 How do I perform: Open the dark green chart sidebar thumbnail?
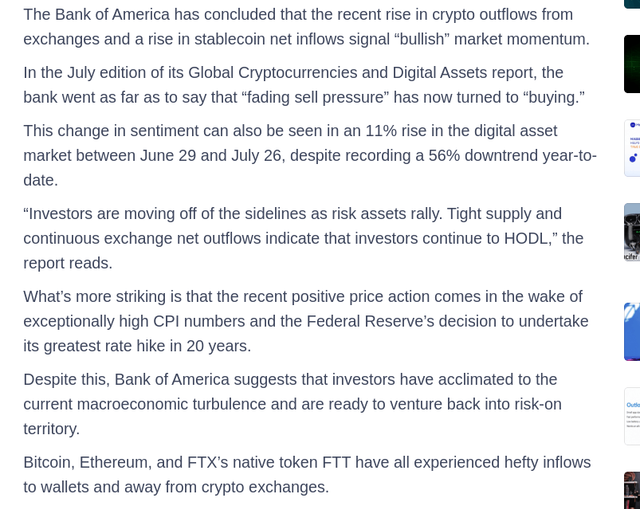coord(632,64)
